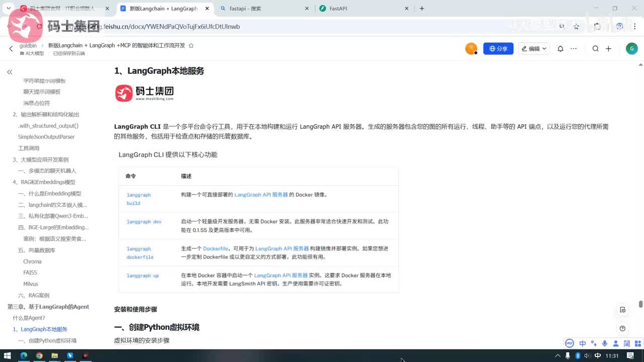Open the LangGraph API 服务器 link in the langgraph up row
Image resolution: width=644 pixels, height=362 pixels.
(x=281, y=276)
